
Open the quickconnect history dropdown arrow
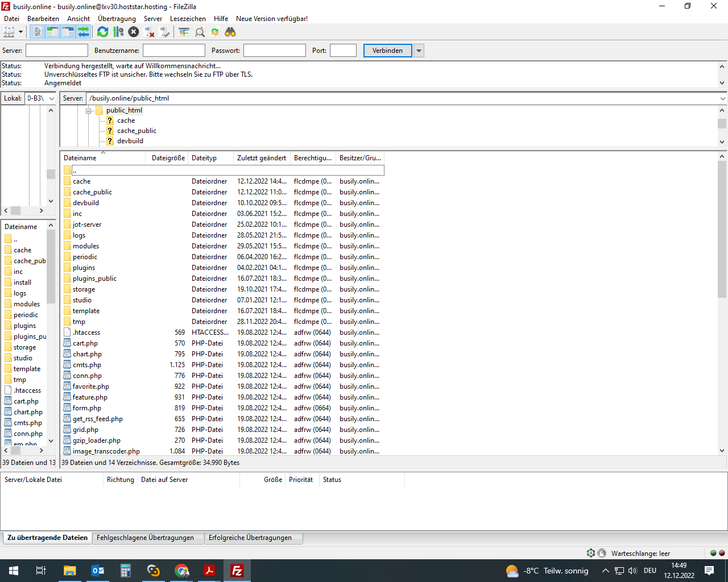pyautogui.click(x=419, y=51)
